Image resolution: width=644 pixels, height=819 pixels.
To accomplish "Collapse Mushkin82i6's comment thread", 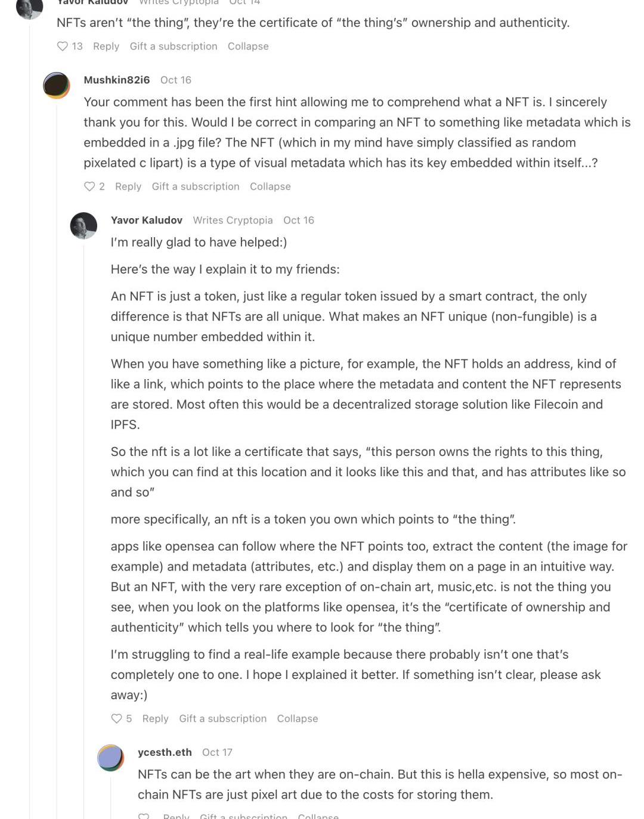I will (x=270, y=187).
